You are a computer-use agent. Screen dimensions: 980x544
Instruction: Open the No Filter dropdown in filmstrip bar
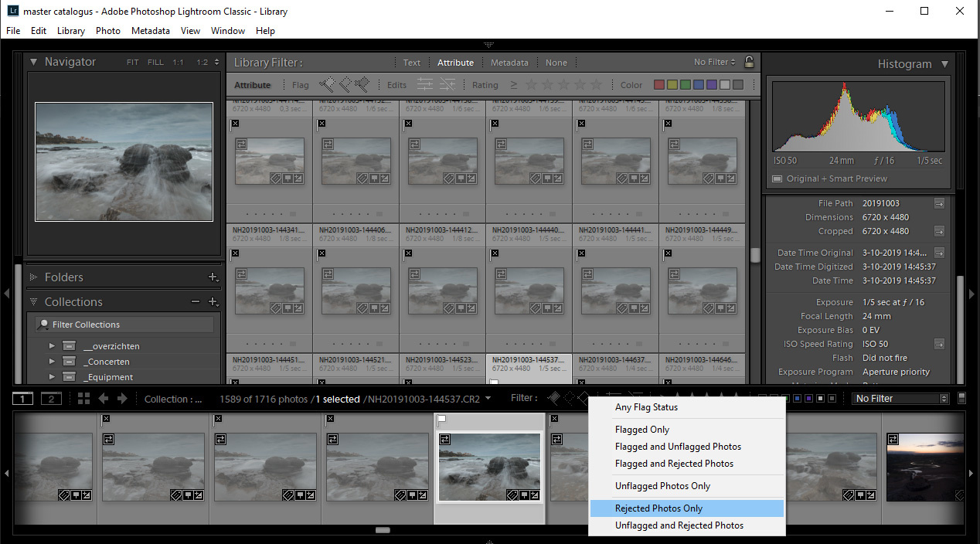click(900, 399)
